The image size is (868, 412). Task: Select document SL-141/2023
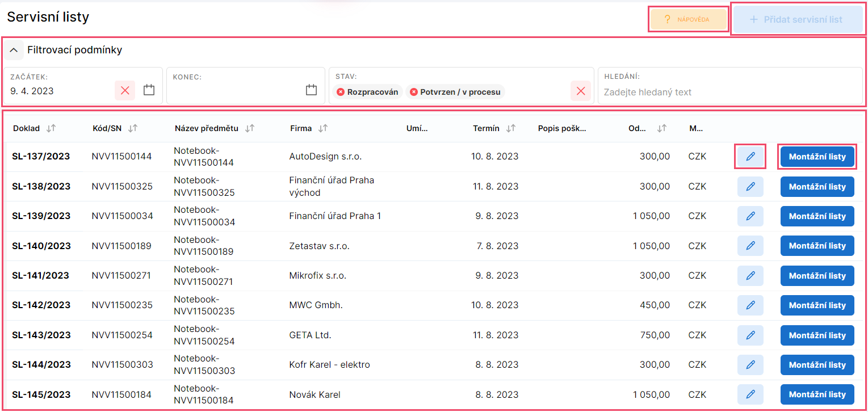40,276
